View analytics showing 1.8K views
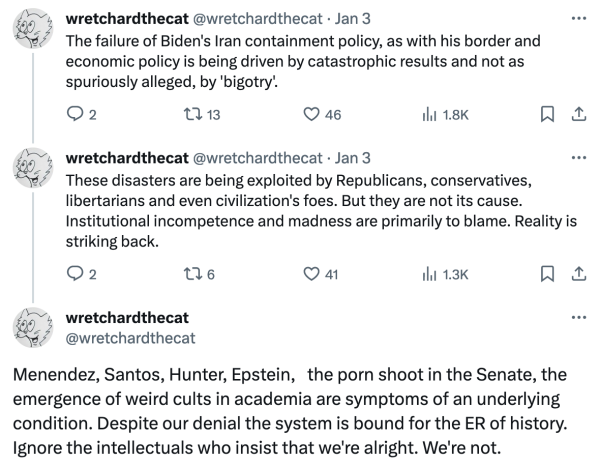Viewport: 600px width, 467px height. [x=431, y=115]
